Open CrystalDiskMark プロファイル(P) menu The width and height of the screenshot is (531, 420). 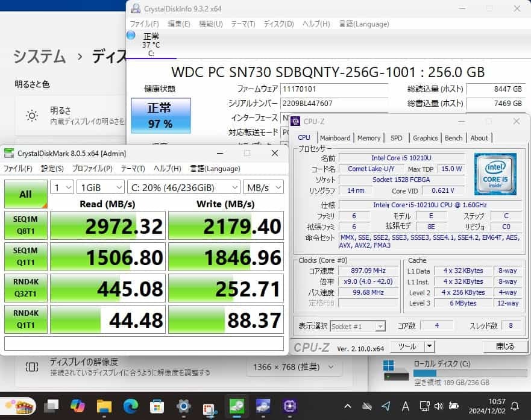[x=92, y=169]
